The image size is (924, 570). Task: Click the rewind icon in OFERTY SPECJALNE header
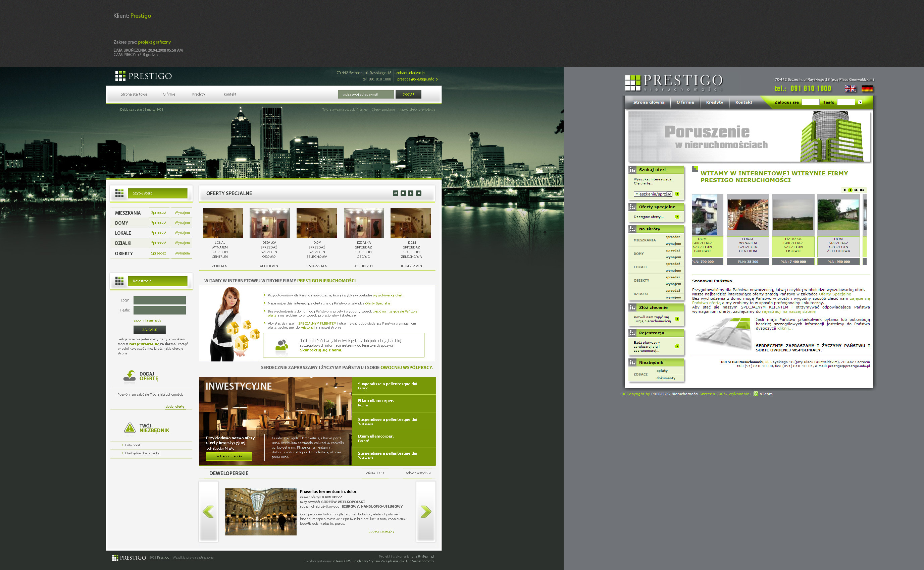(395, 193)
